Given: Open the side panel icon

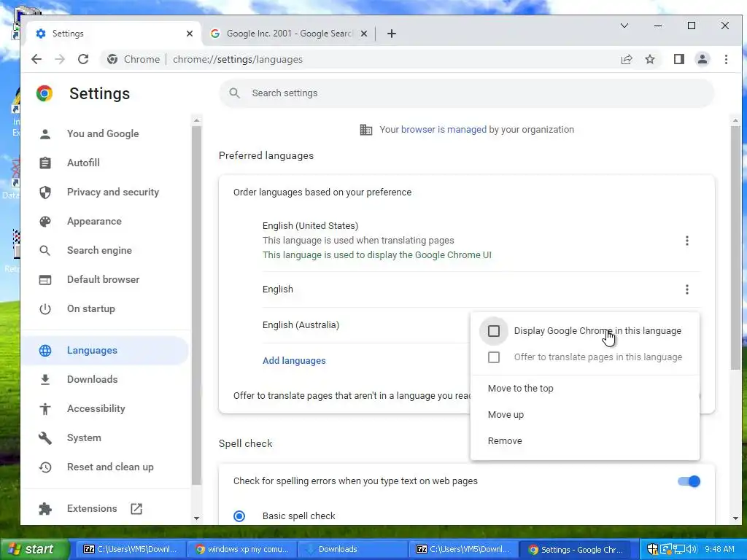Looking at the screenshot, I should 679,59.
